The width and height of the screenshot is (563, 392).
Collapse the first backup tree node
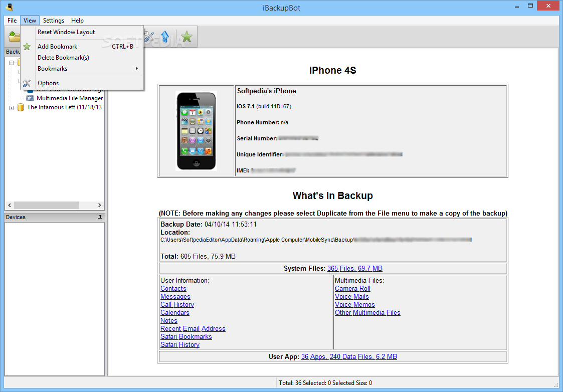(x=11, y=63)
